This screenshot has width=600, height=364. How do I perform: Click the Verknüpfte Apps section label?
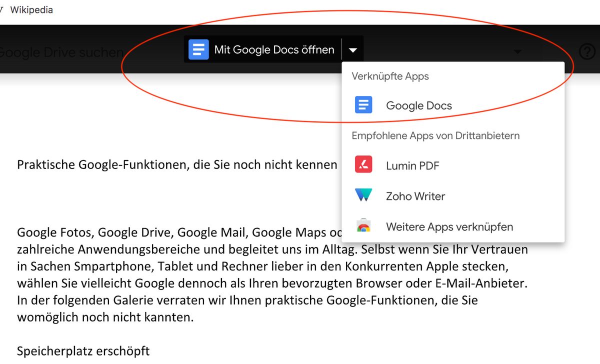point(390,76)
